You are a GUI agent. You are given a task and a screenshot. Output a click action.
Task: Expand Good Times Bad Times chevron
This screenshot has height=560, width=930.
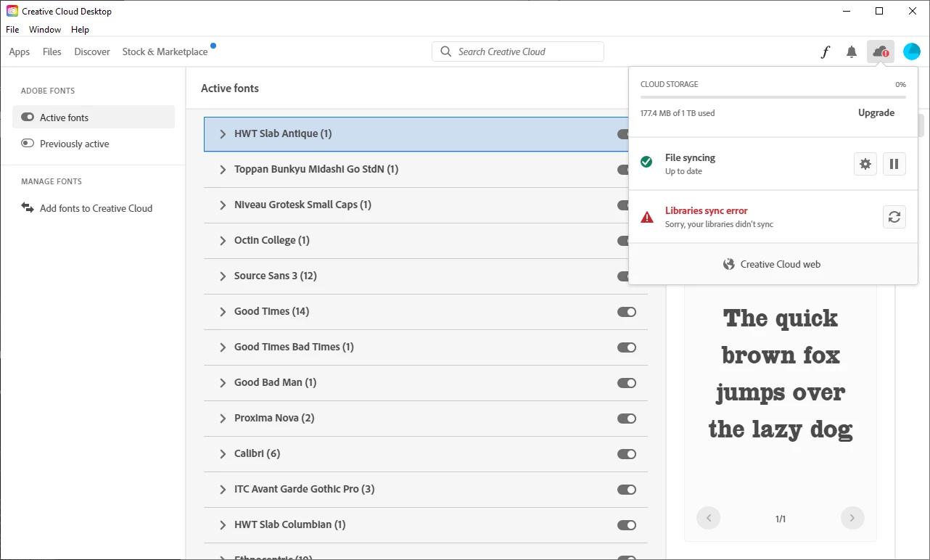coord(223,347)
